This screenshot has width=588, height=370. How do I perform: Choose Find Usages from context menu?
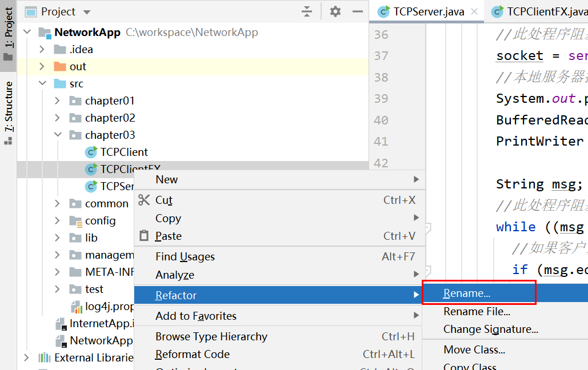(185, 257)
